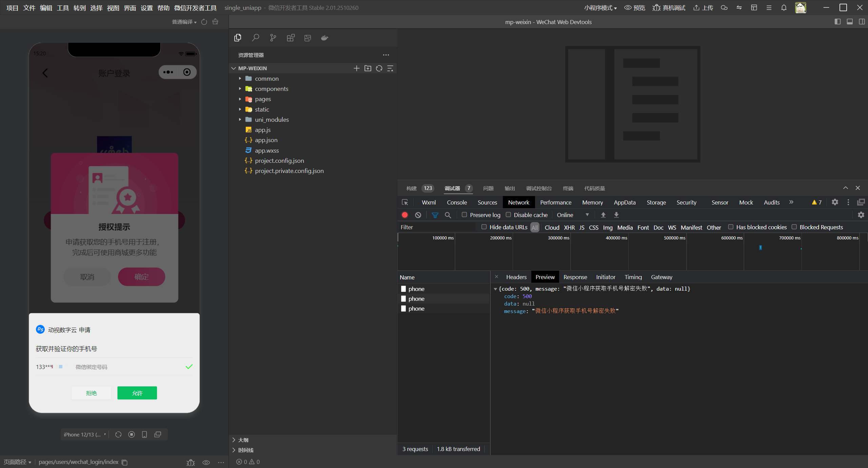
Task: Click the network Filter input field
Action: (x=437, y=227)
